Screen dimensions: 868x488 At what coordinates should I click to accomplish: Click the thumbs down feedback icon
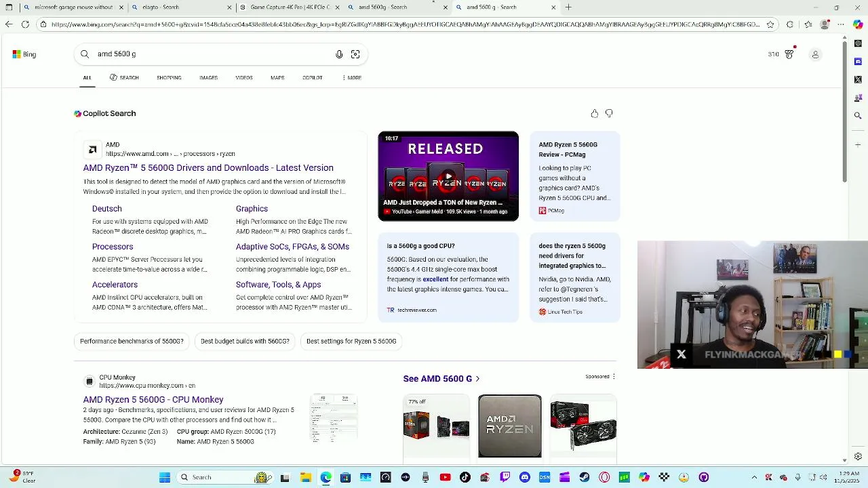pyautogui.click(x=609, y=113)
